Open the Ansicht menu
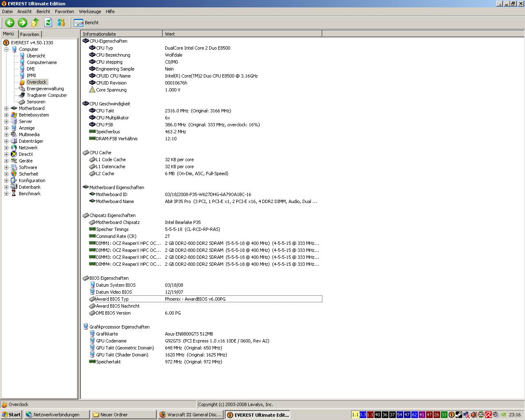525x420 pixels. 25,11
